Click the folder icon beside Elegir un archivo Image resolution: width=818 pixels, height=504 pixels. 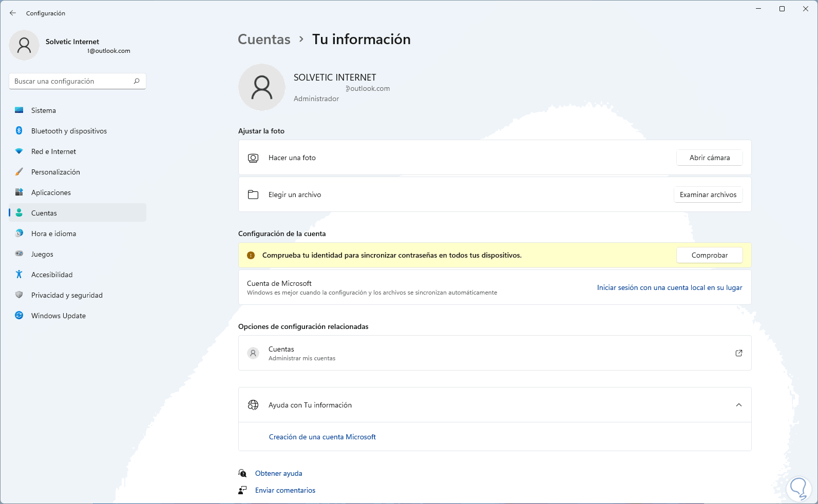253,195
